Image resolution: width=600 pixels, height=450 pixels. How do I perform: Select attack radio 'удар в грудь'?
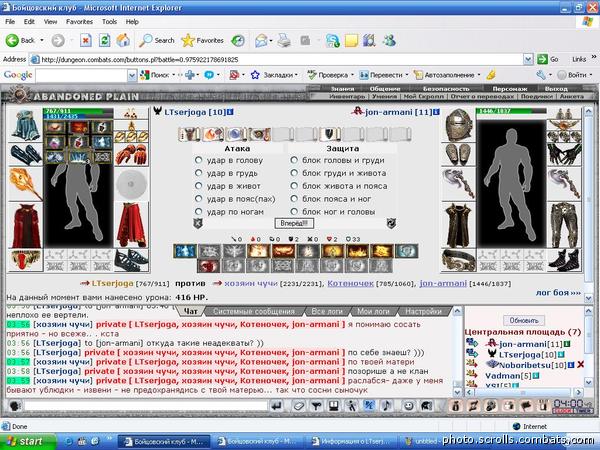click(198, 173)
